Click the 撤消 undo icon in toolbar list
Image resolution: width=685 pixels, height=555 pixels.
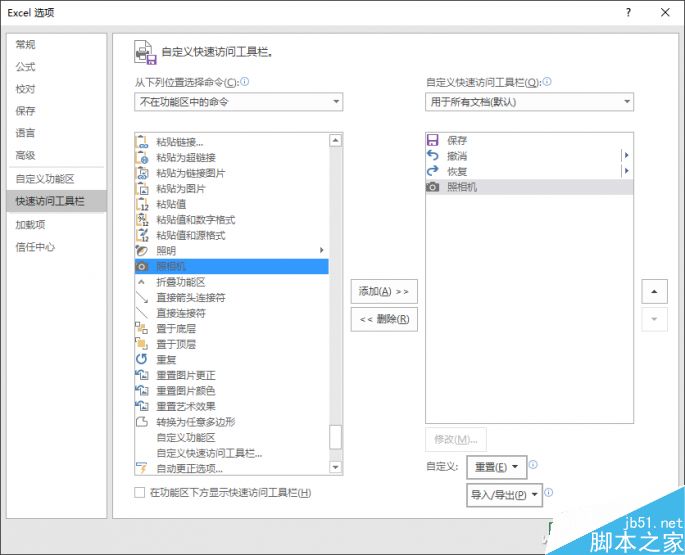[432, 156]
